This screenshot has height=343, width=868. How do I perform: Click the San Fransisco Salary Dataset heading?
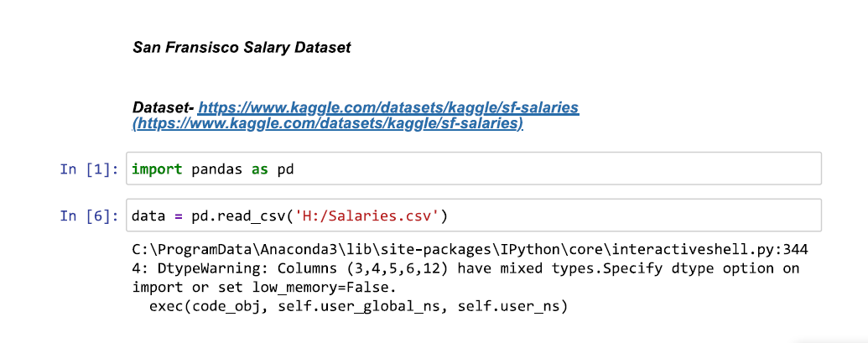pos(242,48)
